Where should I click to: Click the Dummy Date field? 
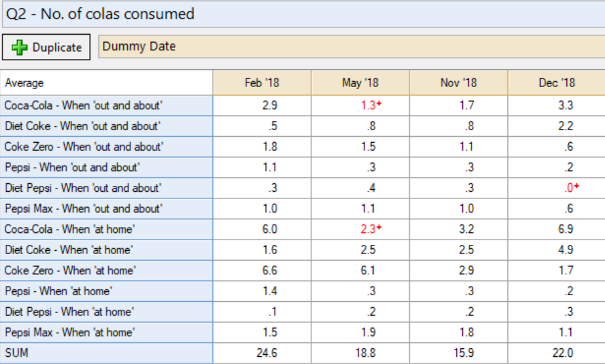(351, 46)
